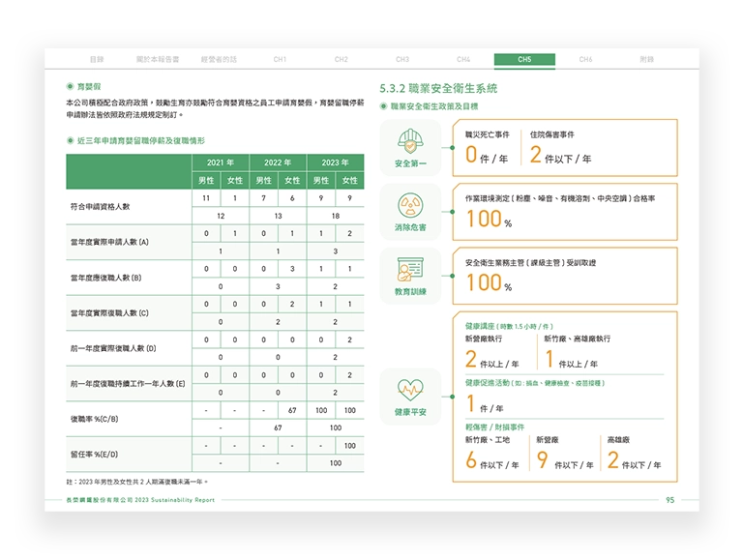This screenshot has height=560, width=743.
Task: Click the 新竹廠、高雄廠執行 label
Action: point(578,339)
